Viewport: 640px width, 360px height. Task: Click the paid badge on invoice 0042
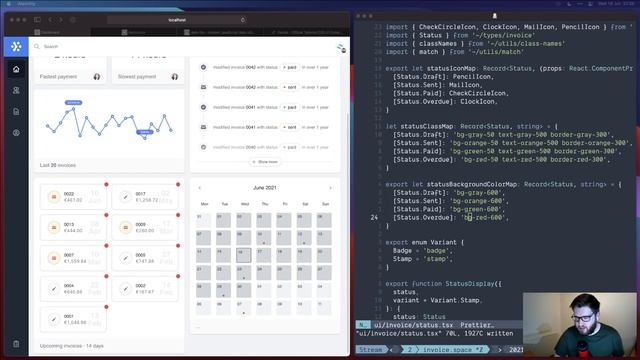(x=290, y=67)
